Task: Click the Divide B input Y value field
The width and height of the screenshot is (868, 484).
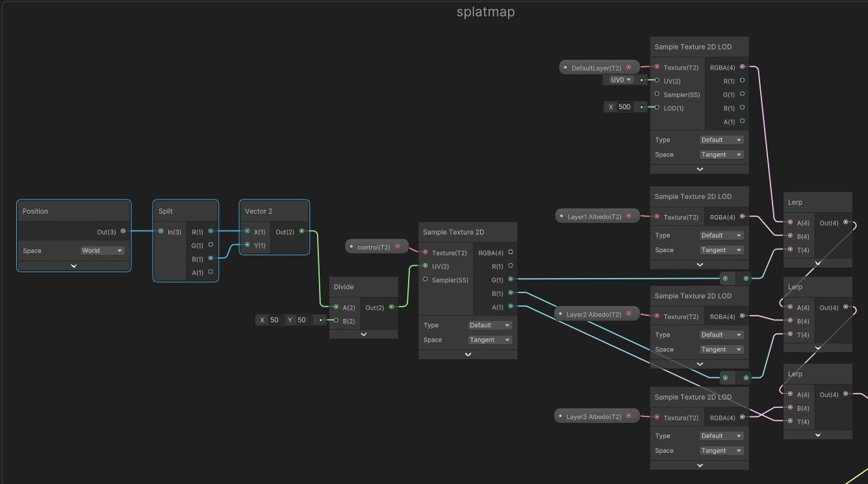Action: [x=301, y=320]
